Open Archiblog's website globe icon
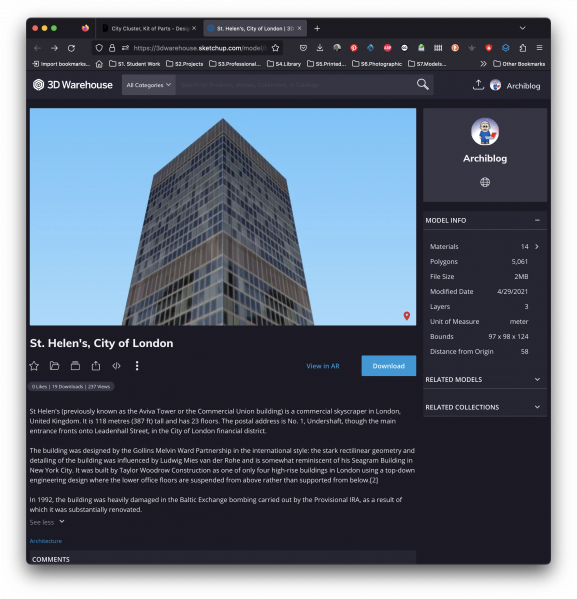Image resolution: width=577 pixels, height=599 pixels. click(x=485, y=182)
